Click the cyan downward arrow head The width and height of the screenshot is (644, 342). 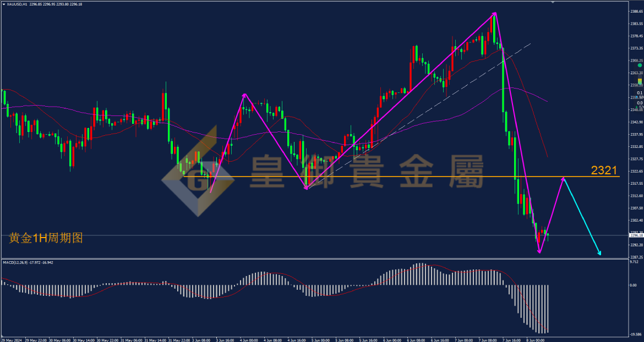pos(599,253)
